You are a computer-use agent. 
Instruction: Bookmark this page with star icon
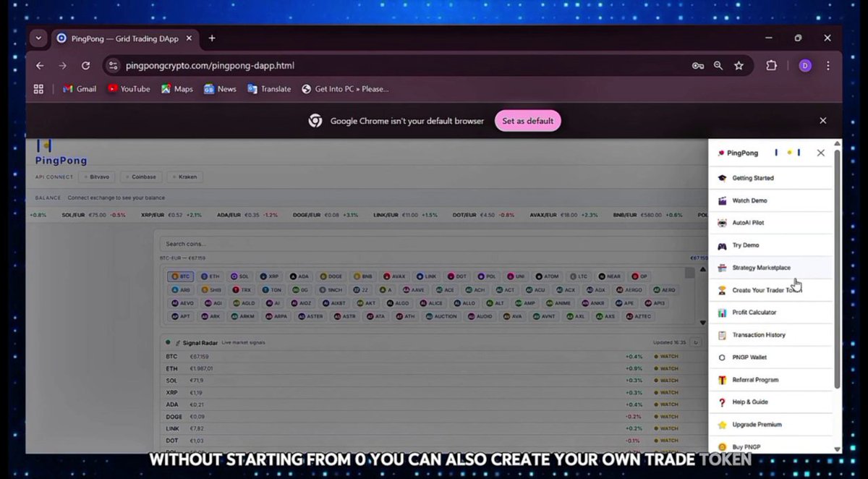coord(739,66)
